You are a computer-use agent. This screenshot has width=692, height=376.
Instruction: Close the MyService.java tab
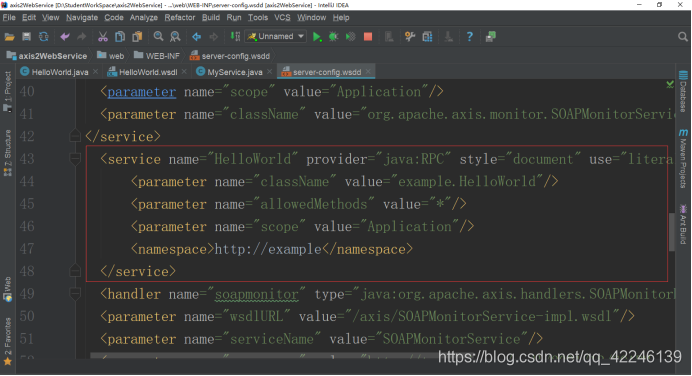(270, 71)
